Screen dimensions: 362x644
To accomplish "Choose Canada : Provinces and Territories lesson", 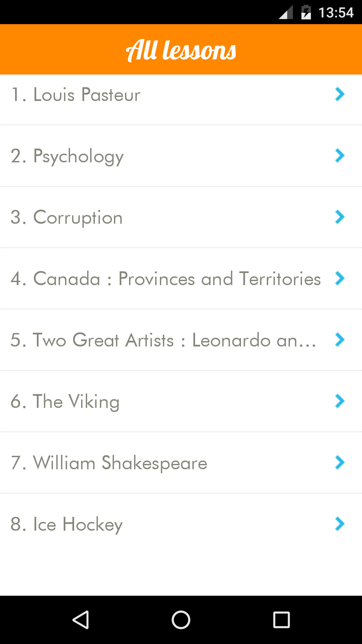I will coord(166,279).
